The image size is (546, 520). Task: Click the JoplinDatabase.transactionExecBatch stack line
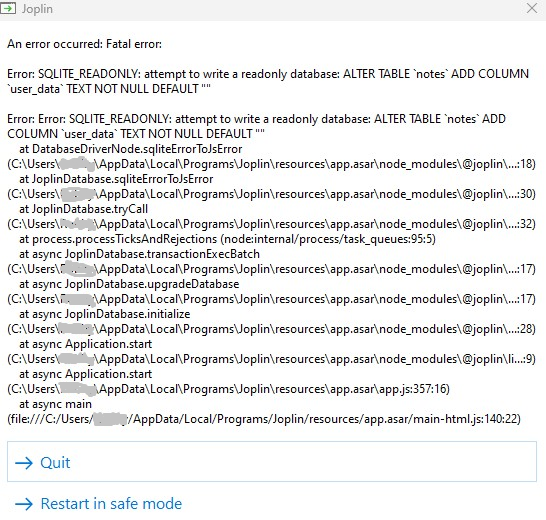pyautogui.click(x=139, y=254)
